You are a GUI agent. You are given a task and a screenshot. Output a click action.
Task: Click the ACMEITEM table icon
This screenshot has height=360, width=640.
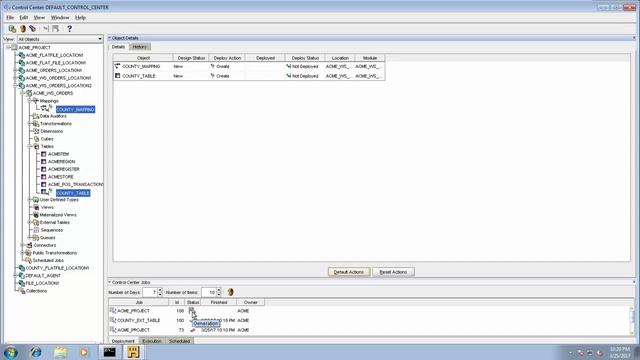[x=44, y=154]
